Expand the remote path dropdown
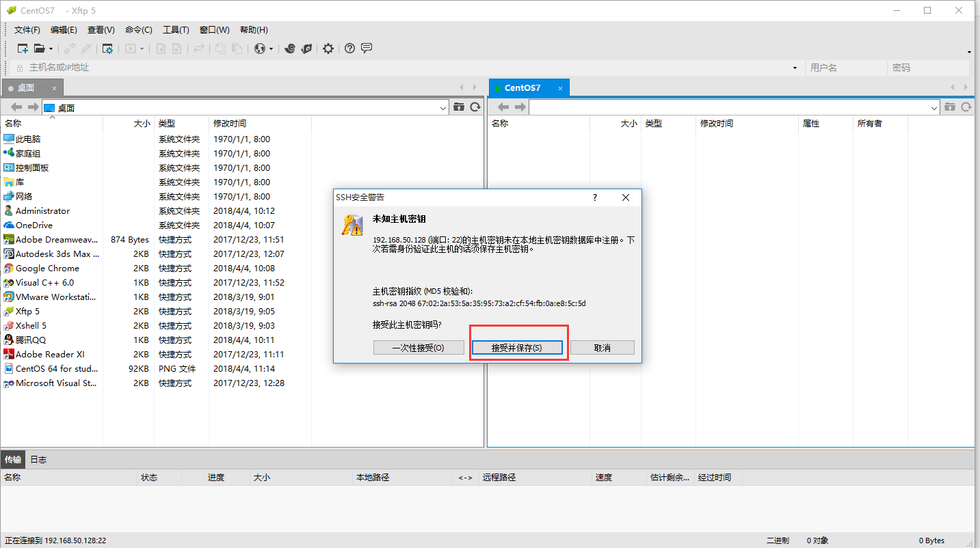 pyautogui.click(x=934, y=108)
